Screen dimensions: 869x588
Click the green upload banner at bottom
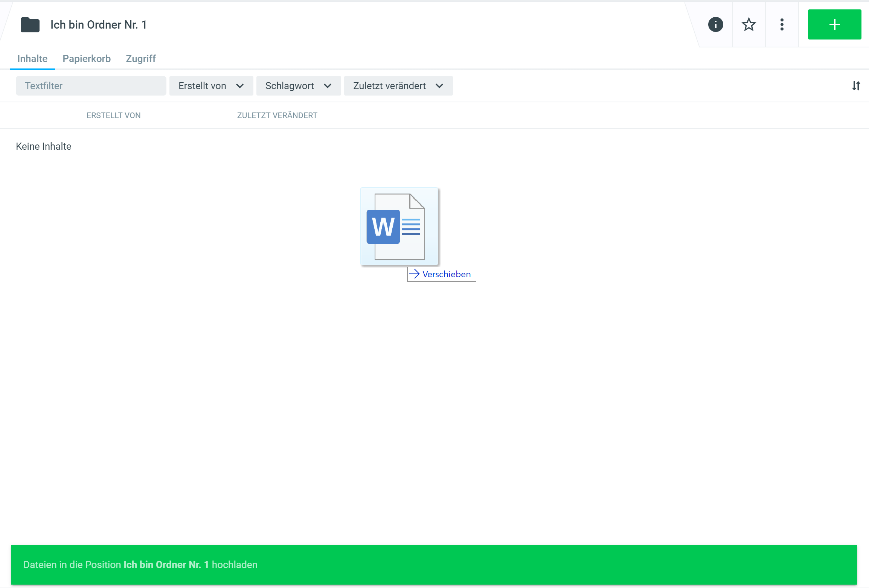tap(434, 564)
